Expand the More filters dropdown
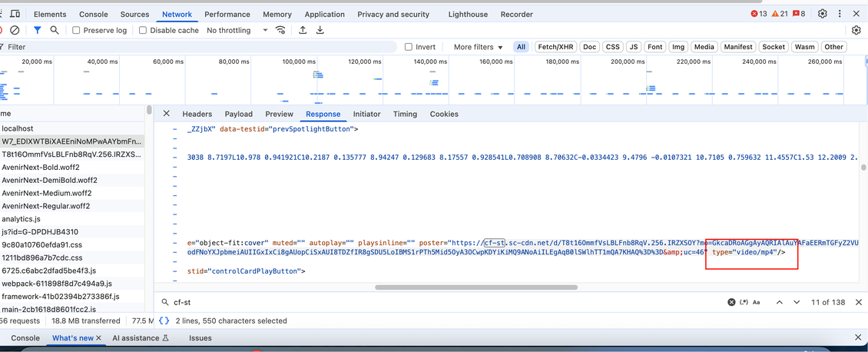The image size is (868, 352). (478, 47)
